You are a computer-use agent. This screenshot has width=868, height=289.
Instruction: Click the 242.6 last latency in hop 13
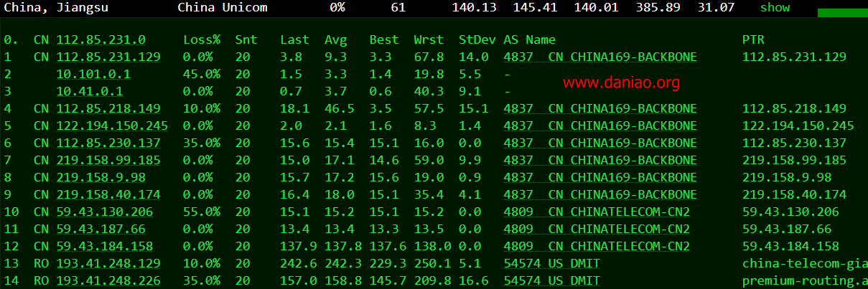(x=298, y=263)
